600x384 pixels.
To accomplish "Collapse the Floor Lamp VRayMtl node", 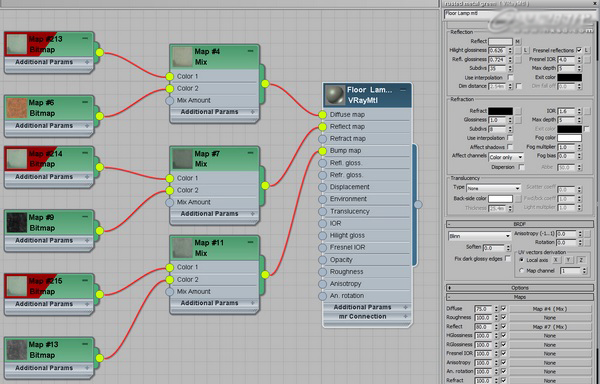I will point(403,90).
